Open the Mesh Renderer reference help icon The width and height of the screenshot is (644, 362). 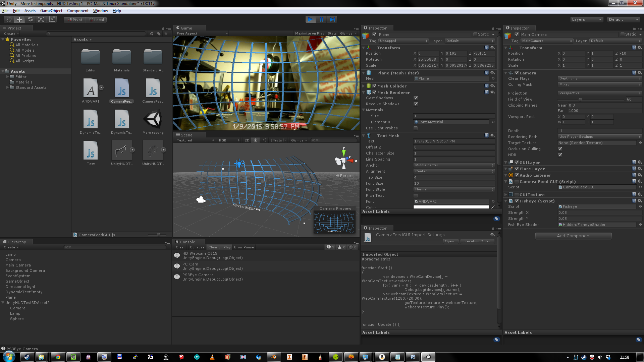pyautogui.click(x=487, y=92)
